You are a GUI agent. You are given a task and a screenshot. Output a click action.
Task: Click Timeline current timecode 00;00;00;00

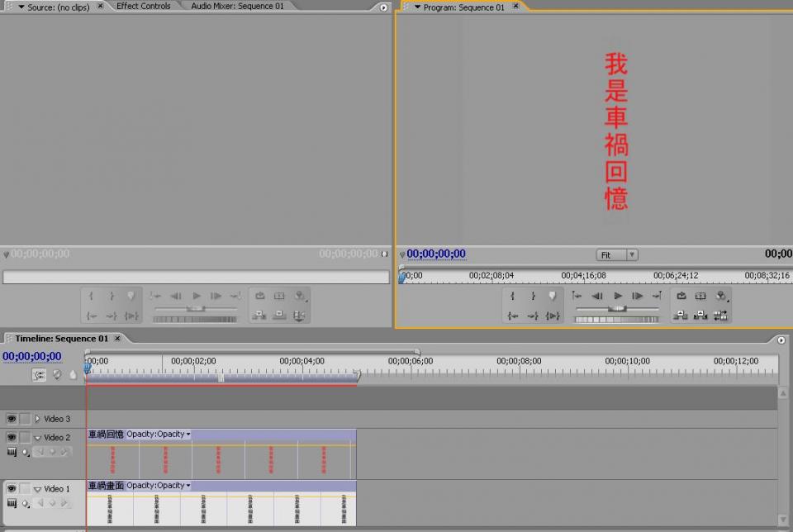click(32, 357)
